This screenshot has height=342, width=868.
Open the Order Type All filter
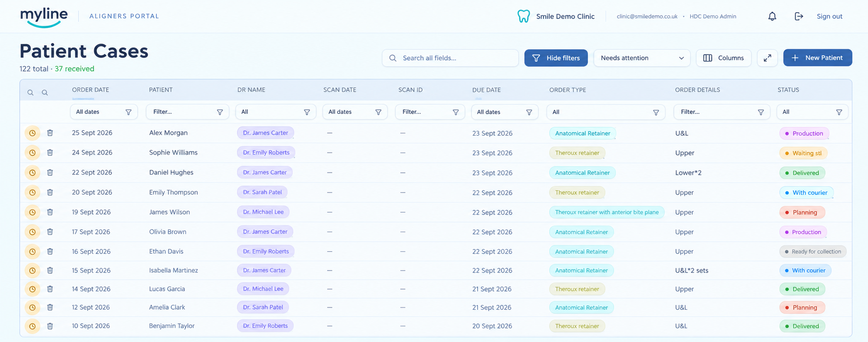pyautogui.click(x=606, y=112)
